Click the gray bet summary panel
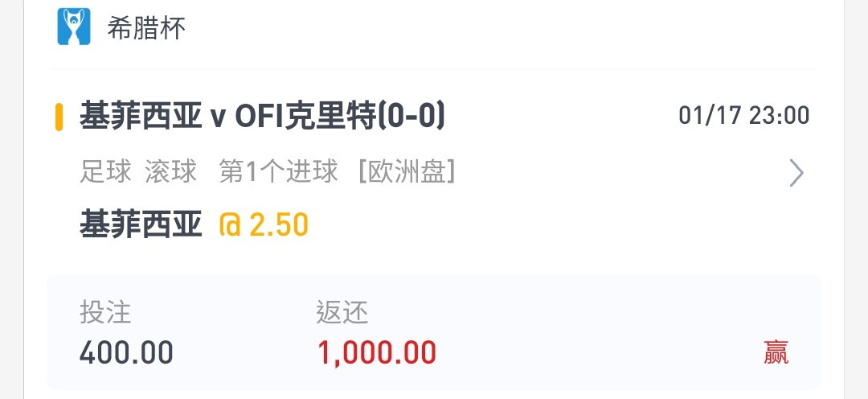868x399 pixels. click(434, 332)
